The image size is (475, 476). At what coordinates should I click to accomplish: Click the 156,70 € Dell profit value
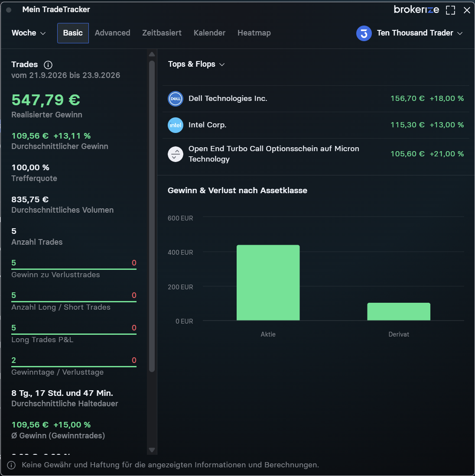[407, 99]
